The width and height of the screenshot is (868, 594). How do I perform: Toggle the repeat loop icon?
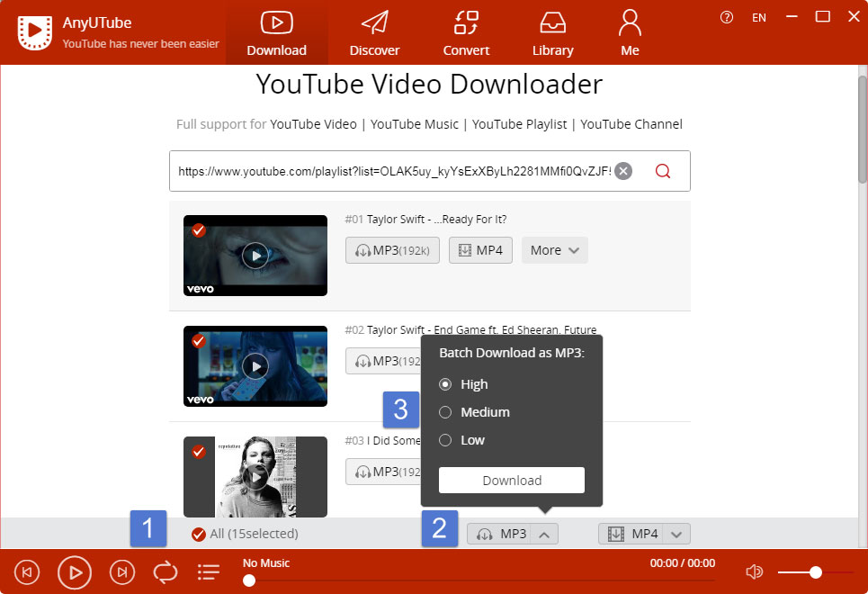point(166,572)
